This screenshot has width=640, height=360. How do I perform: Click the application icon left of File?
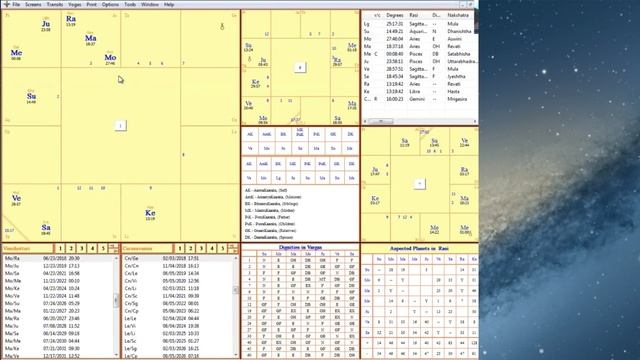coord(6,4)
